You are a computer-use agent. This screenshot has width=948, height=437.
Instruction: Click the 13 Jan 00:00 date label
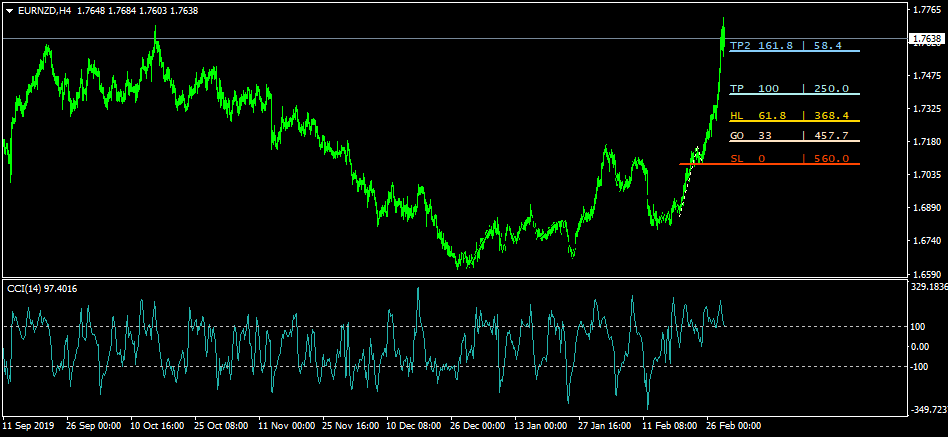click(x=542, y=425)
